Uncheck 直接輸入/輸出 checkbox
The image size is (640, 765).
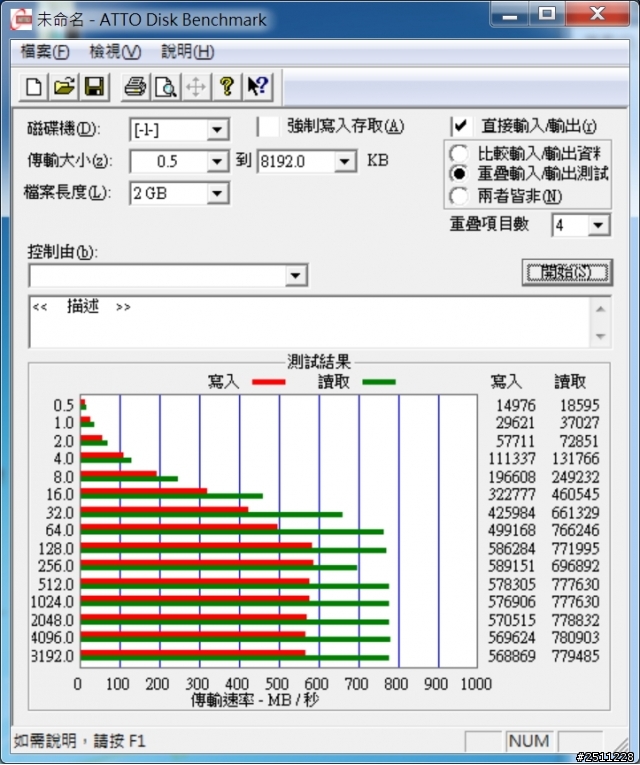[461, 126]
